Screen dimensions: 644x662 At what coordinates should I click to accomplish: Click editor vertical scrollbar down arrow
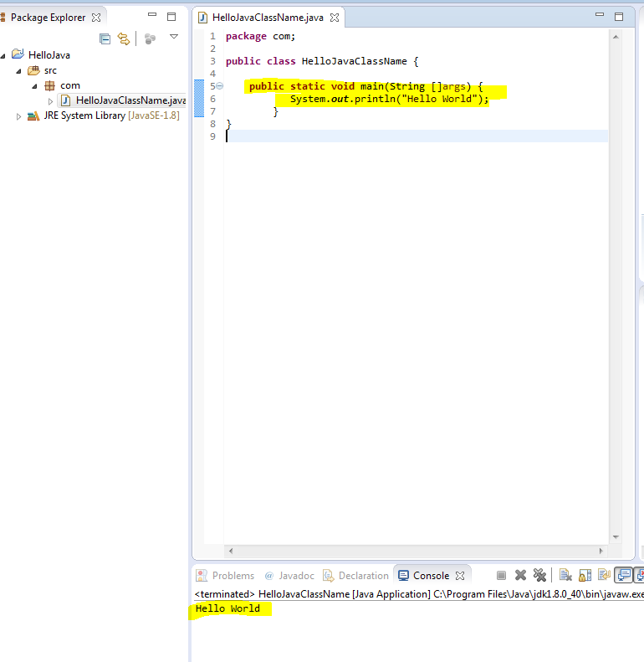616,537
